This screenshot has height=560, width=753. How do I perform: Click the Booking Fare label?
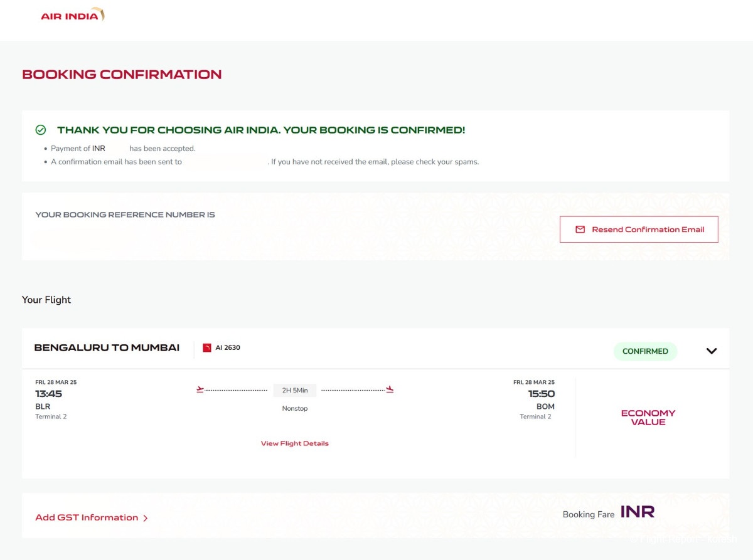[x=589, y=514]
